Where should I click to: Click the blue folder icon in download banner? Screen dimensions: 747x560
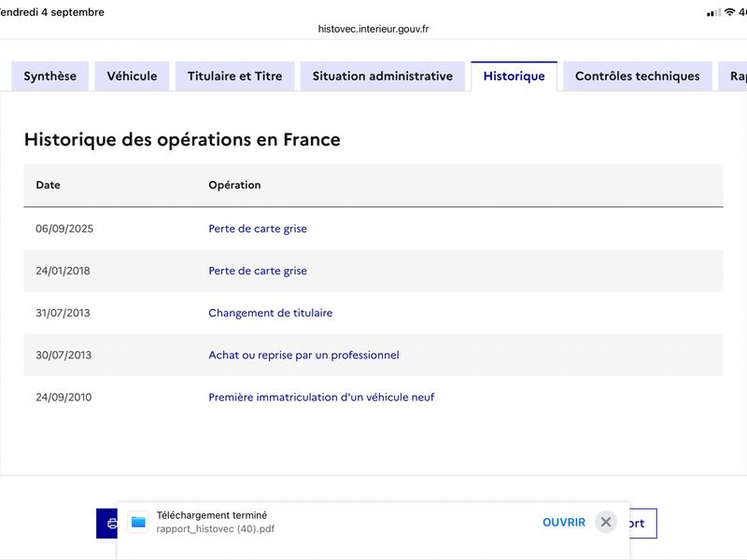[138, 523]
